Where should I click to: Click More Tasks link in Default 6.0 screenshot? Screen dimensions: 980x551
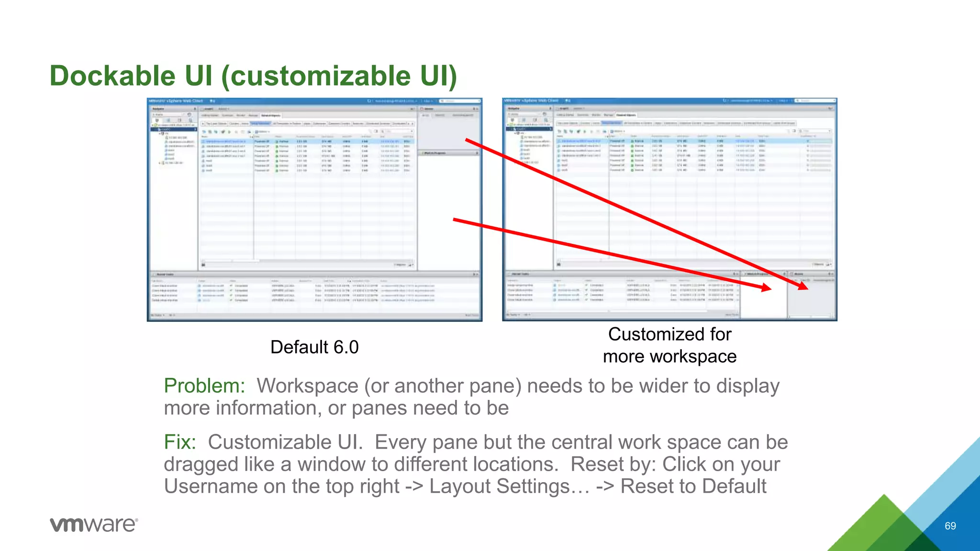(472, 315)
